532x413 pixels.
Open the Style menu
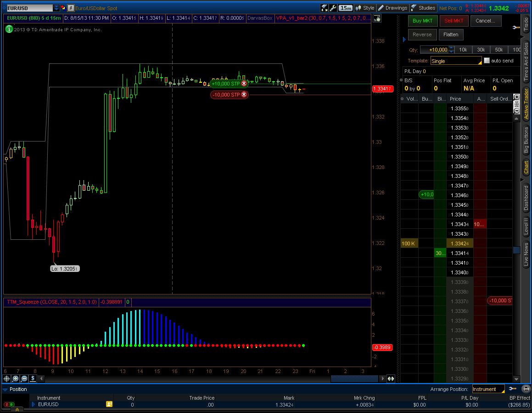coord(365,8)
